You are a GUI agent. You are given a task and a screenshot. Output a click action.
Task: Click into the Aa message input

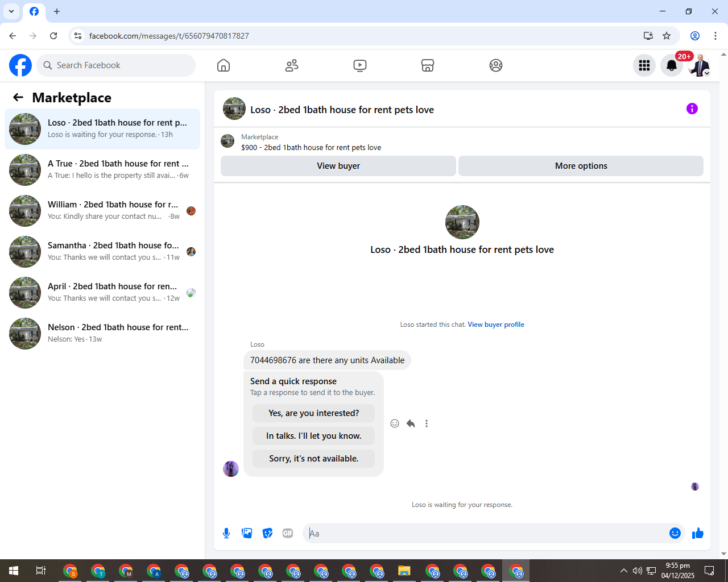486,533
